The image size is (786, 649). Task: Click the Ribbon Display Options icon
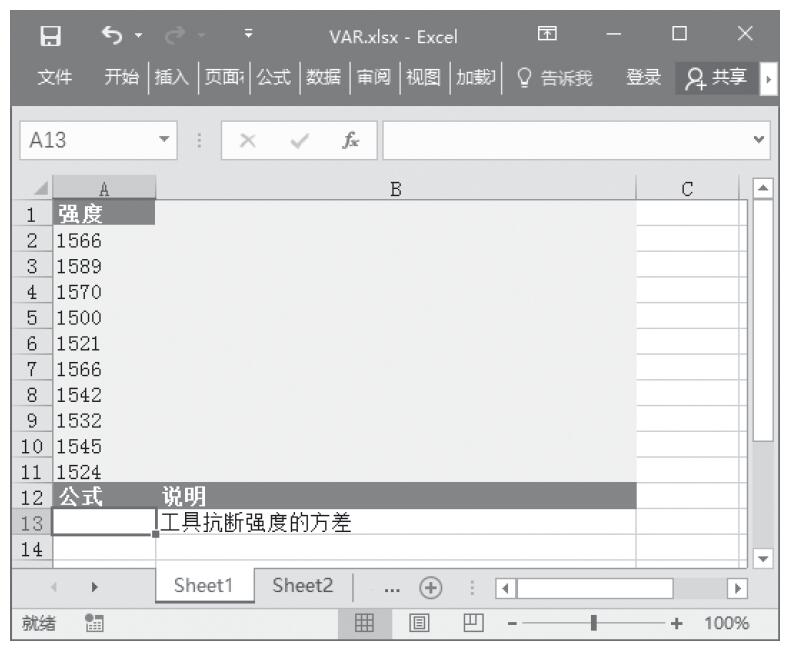(x=547, y=36)
